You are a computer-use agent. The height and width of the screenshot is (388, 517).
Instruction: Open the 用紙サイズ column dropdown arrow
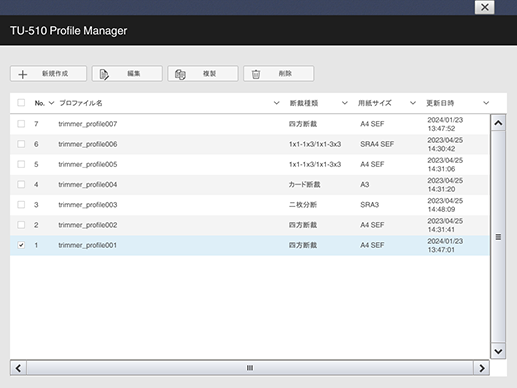[413, 103]
